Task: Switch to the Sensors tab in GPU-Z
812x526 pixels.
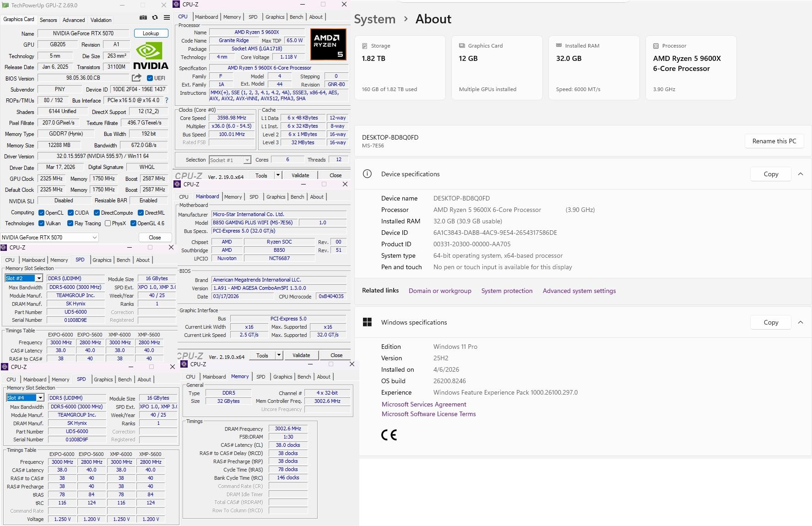Action: pyautogui.click(x=49, y=20)
